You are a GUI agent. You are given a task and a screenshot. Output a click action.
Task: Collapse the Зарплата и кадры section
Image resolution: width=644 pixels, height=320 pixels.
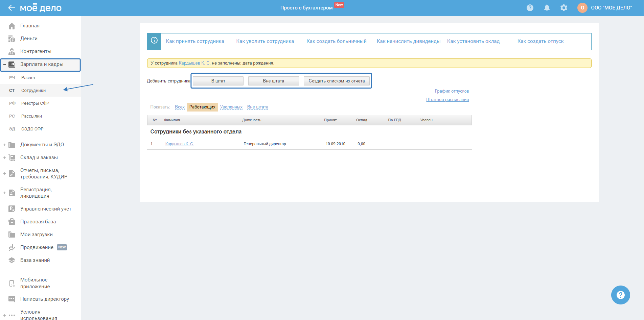coord(5,65)
